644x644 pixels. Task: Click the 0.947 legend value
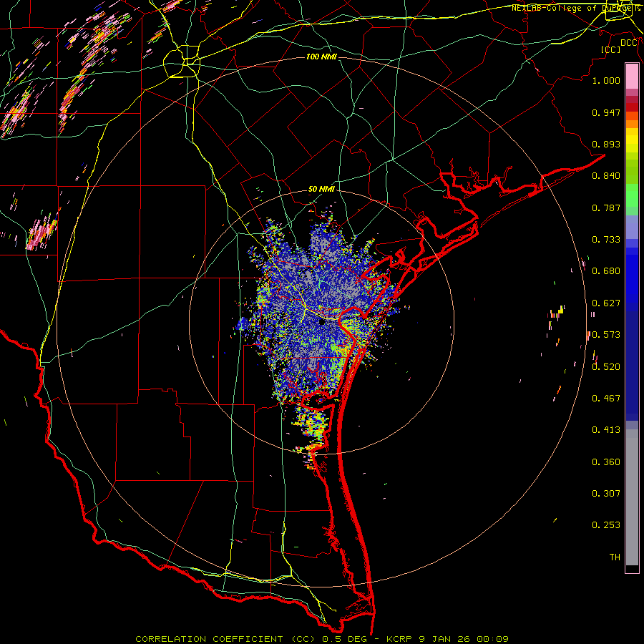tap(606, 112)
